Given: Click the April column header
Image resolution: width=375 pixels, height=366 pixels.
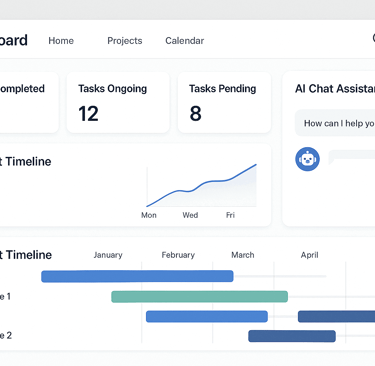Looking at the screenshot, I should point(309,255).
